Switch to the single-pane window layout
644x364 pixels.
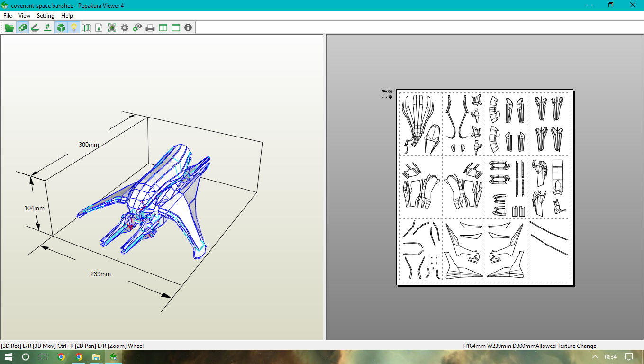pos(176,27)
